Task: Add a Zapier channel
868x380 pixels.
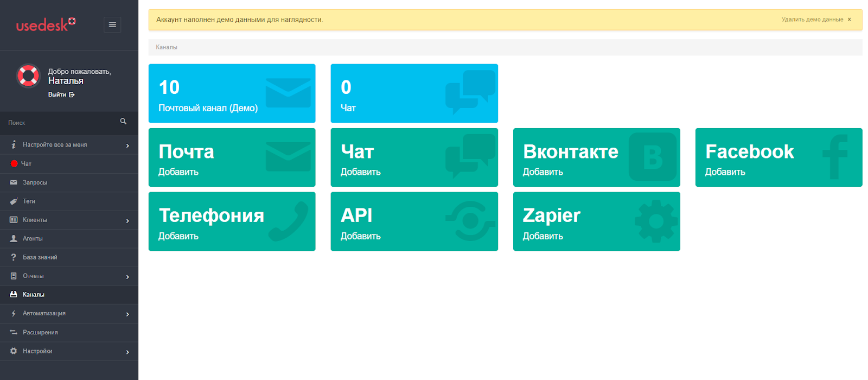Action: point(596,221)
